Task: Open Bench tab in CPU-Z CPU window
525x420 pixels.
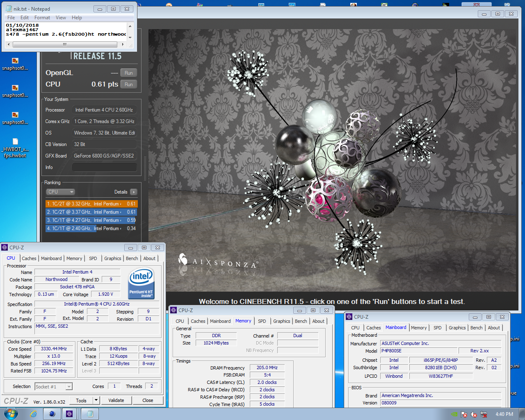Action: (x=132, y=258)
